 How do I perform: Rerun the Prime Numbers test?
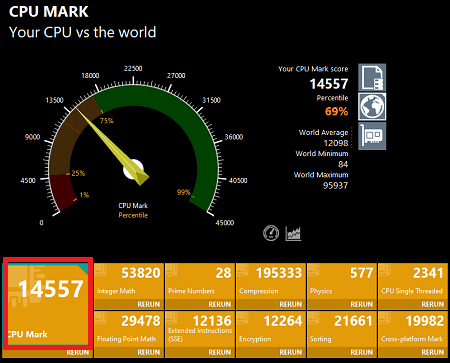point(220,304)
